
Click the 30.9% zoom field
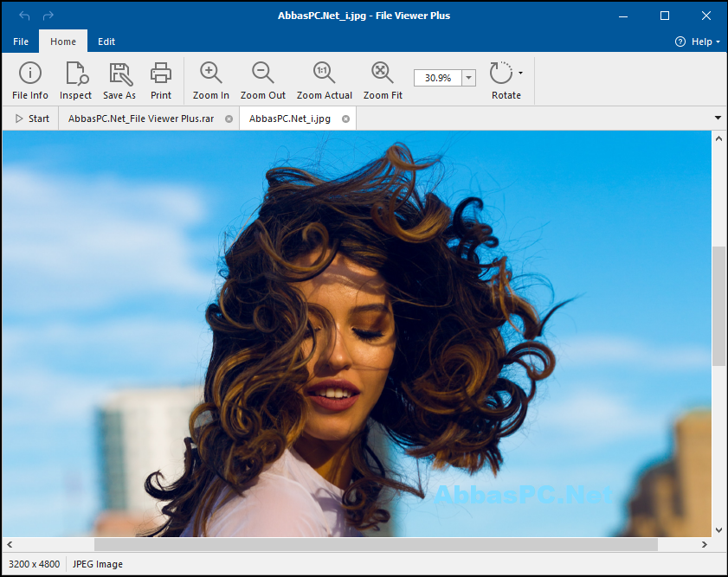[x=438, y=78]
